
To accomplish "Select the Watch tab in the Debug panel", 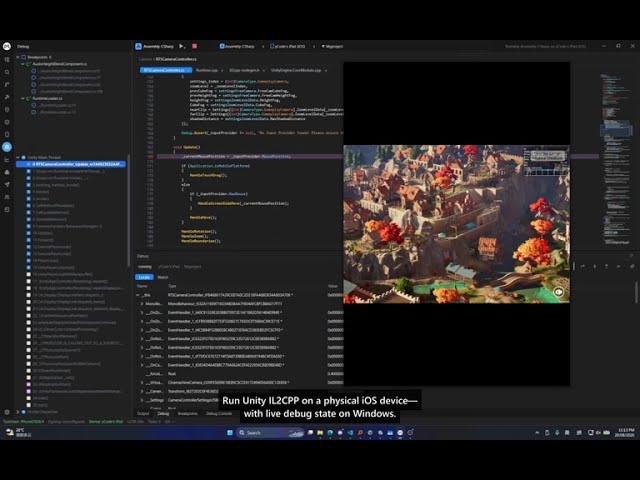I will [162, 277].
